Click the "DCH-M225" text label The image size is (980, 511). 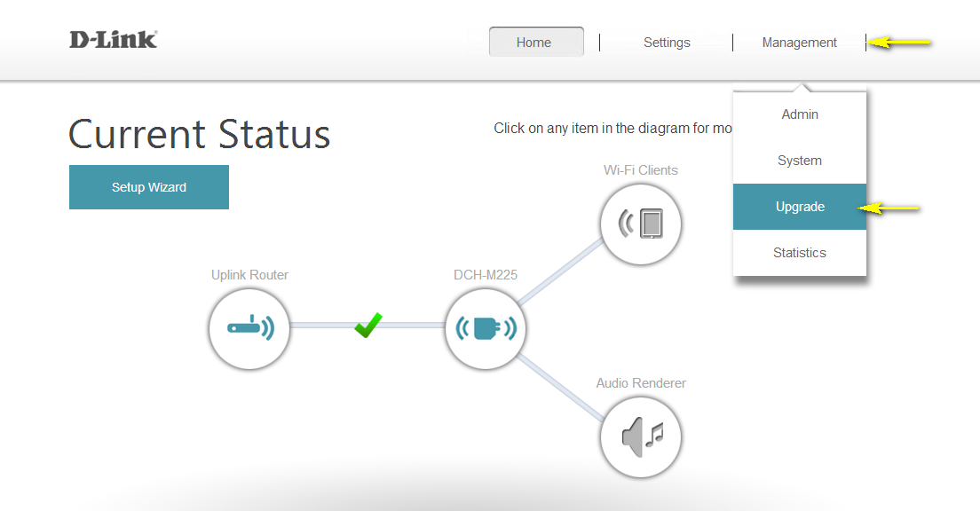pyautogui.click(x=486, y=275)
